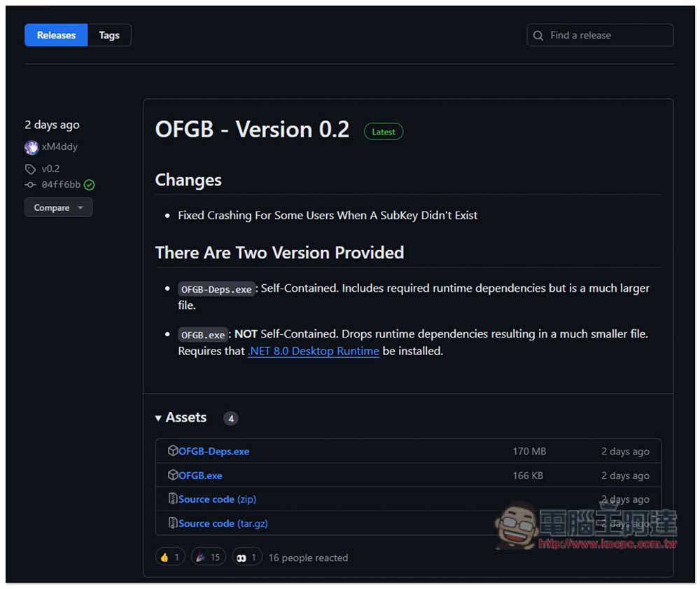Open the xM4ddy username link
Image resolution: width=700 pixels, height=589 pixels.
click(x=59, y=147)
